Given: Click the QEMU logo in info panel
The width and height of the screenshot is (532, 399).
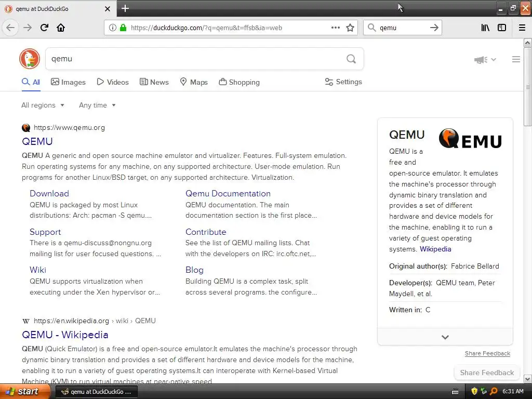Looking at the screenshot, I should 470,138.
